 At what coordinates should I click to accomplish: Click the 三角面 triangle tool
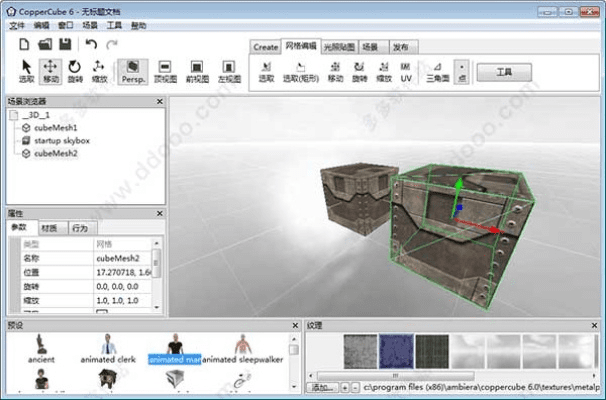pos(437,70)
